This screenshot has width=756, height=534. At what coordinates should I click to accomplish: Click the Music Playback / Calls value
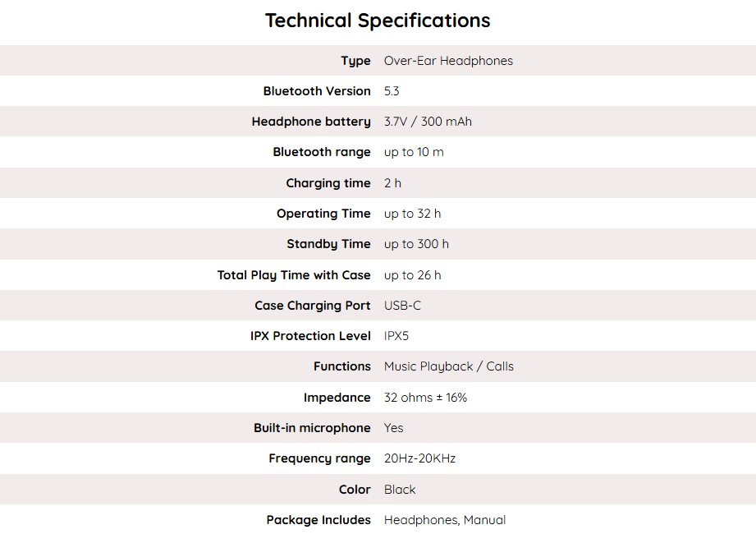[448, 366]
